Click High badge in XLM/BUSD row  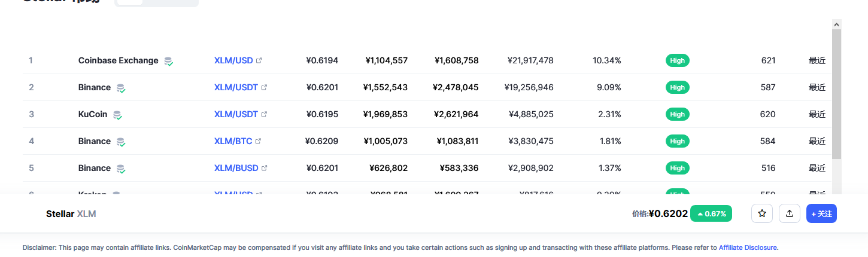click(678, 168)
